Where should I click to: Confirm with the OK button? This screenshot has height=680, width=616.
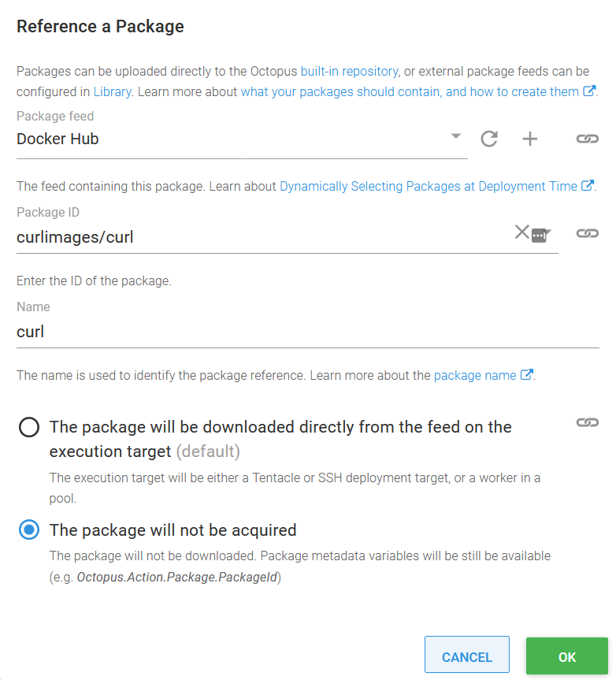(566, 657)
